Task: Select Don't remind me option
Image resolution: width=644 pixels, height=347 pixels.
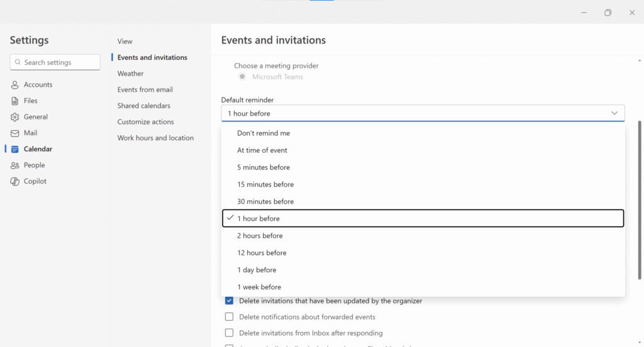Action: click(x=264, y=133)
